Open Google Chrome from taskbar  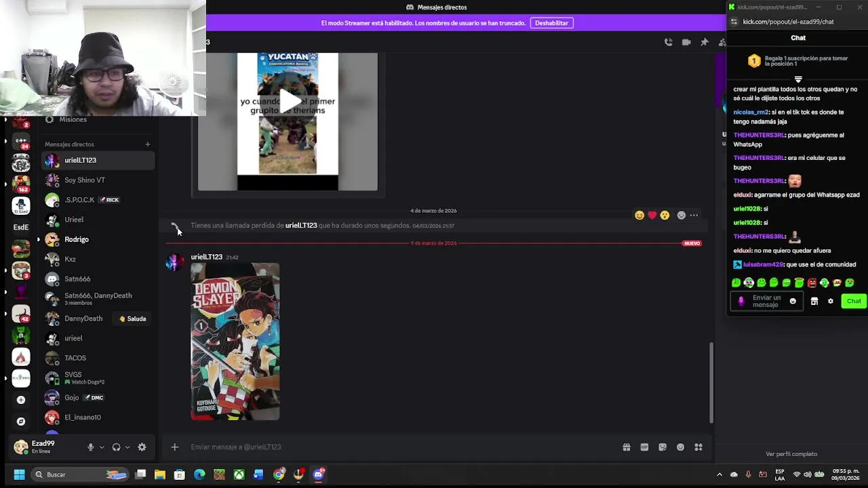pyautogui.click(x=279, y=474)
